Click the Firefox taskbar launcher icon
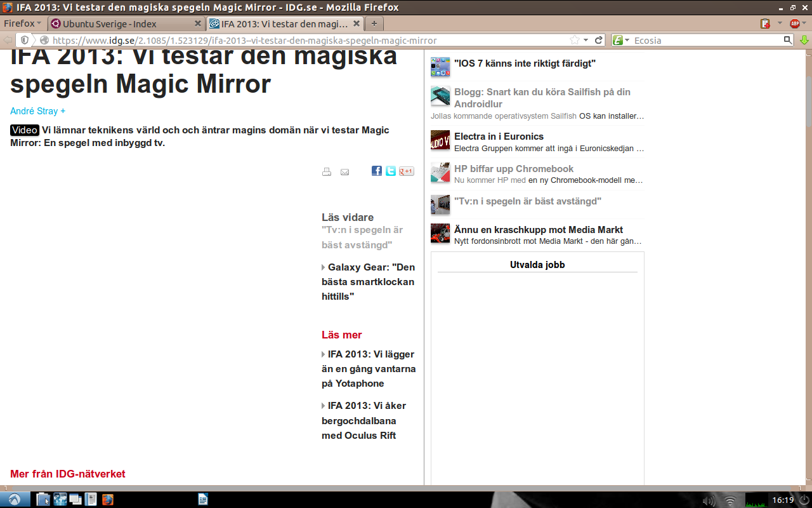This screenshot has height=508, width=812. pos(107,500)
